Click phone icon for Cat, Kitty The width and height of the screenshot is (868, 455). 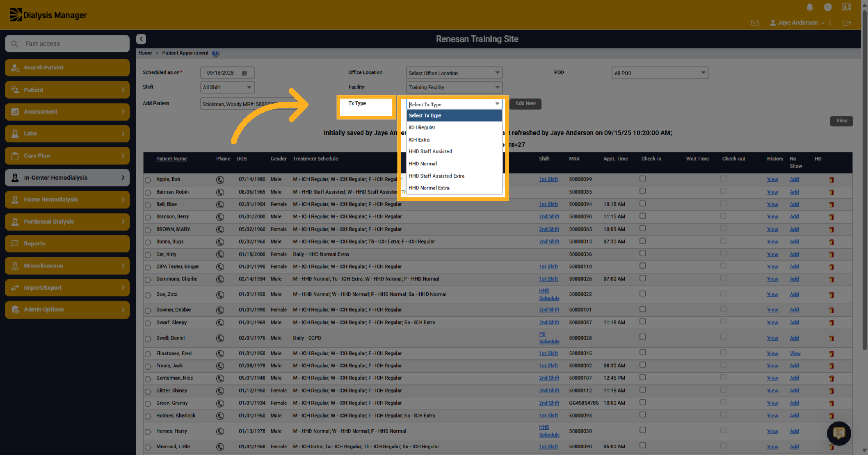(x=220, y=254)
